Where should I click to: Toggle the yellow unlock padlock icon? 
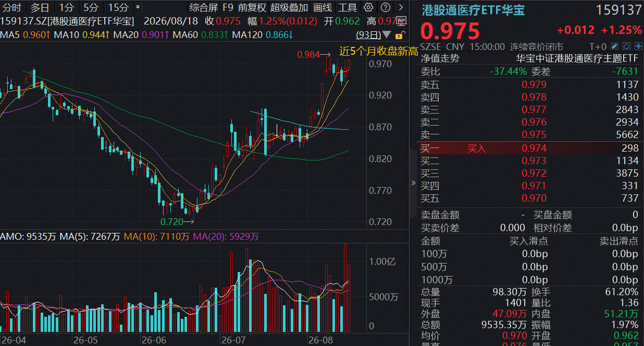click(x=399, y=35)
